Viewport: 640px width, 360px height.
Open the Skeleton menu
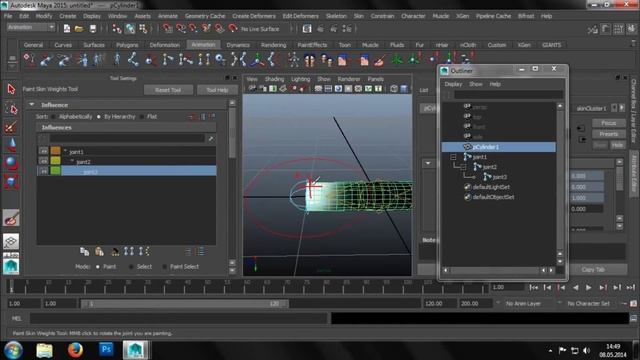pos(336,16)
